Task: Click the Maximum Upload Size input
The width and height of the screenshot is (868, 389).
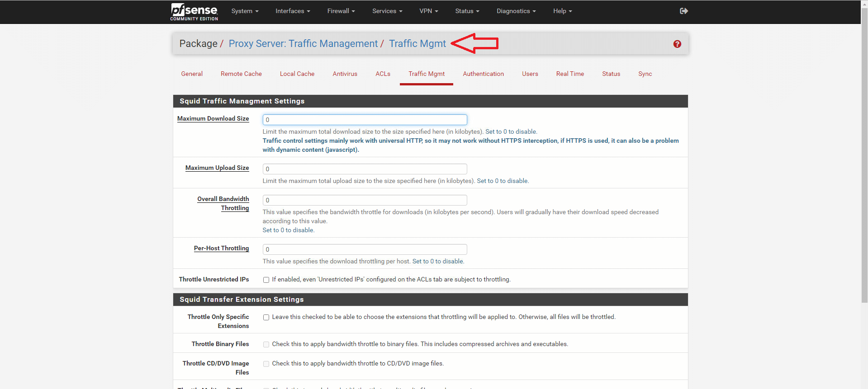Action: (365, 169)
